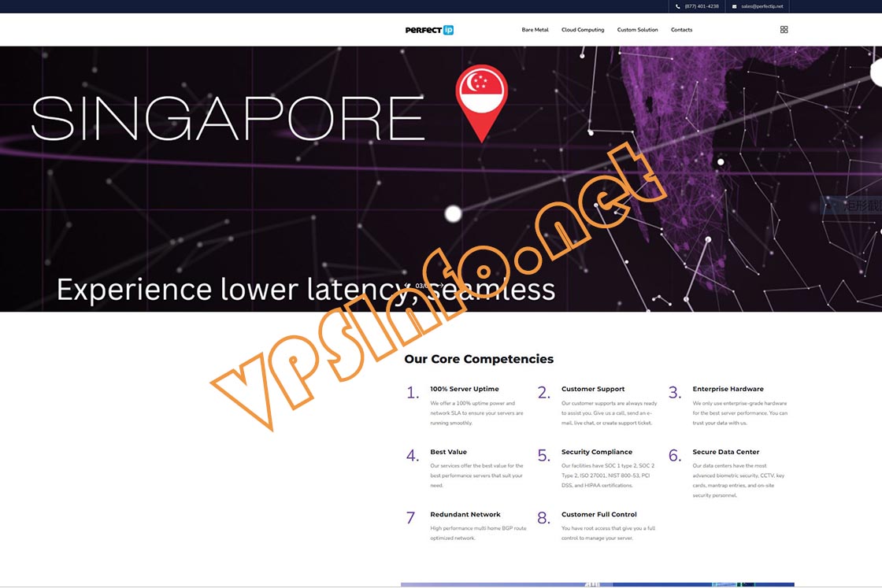882x588 pixels.
Task: Click the 'High performance multi home BGP' description
Action: coord(478,533)
